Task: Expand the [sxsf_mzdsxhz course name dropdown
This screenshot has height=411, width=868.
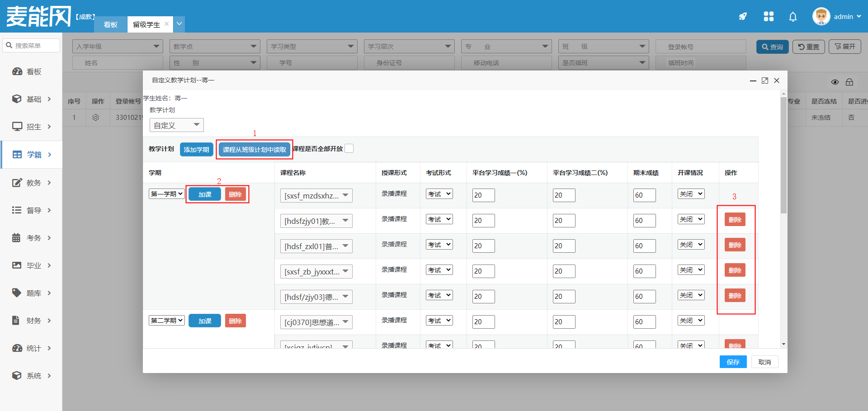Action: tap(316, 196)
